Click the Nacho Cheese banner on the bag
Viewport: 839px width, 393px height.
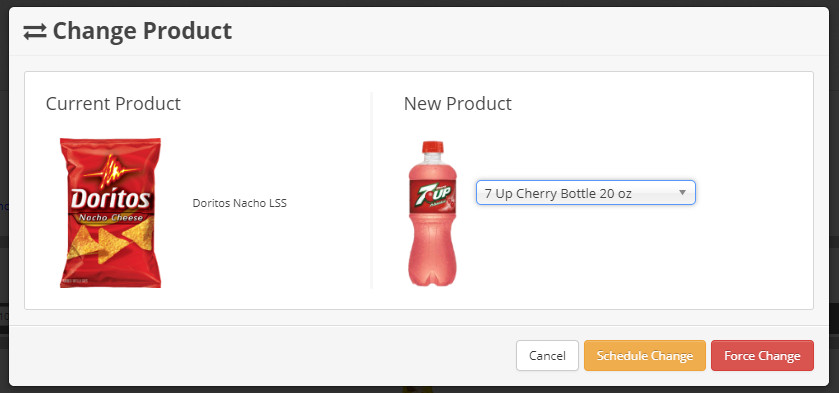(x=111, y=218)
